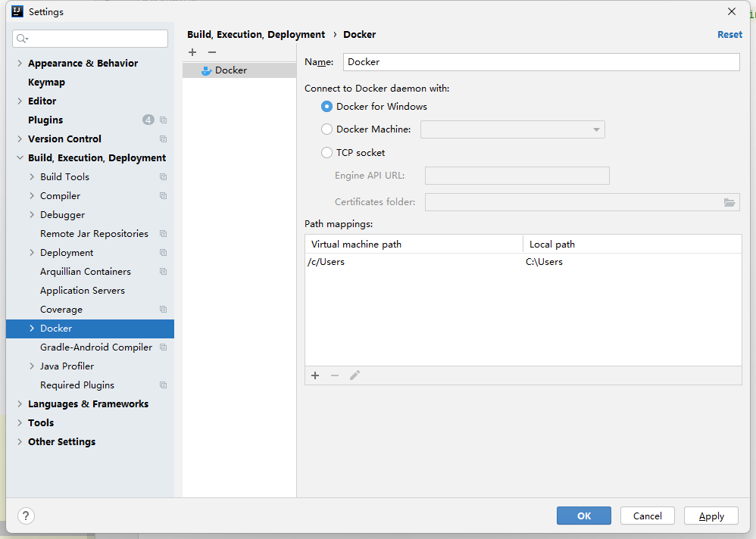Click the OK button

[x=584, y=516]
